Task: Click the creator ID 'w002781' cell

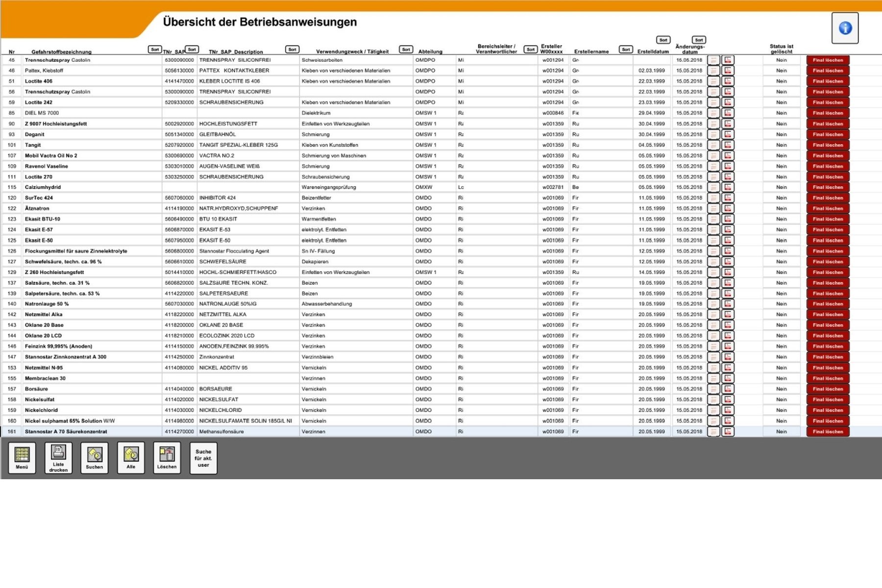Action: coord(553,187)
